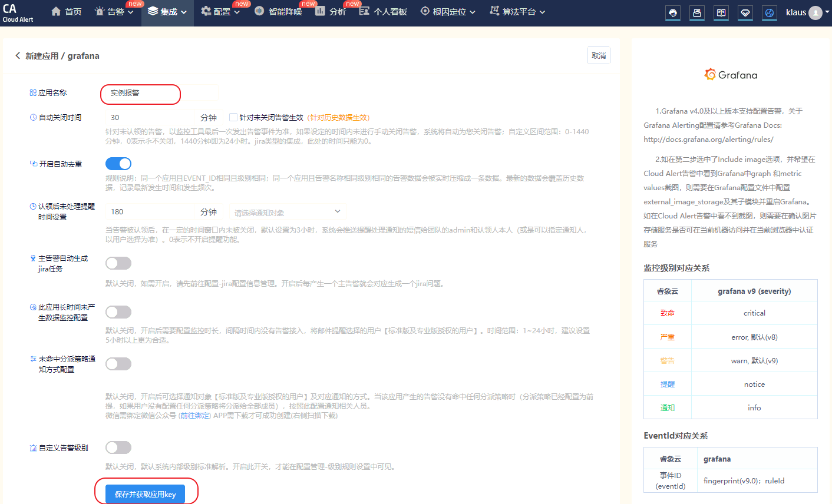This screenshot has height=504, width=832.
Task: Open the documentation book icon
Action: [x=721, y=13]
